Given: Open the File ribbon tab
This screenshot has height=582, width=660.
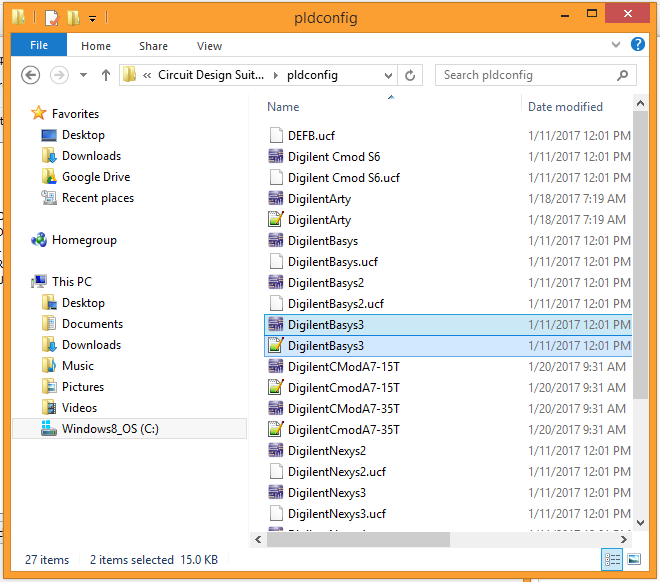Looking at the screenshot, I should pyautogui.click(x=39, y=45).
